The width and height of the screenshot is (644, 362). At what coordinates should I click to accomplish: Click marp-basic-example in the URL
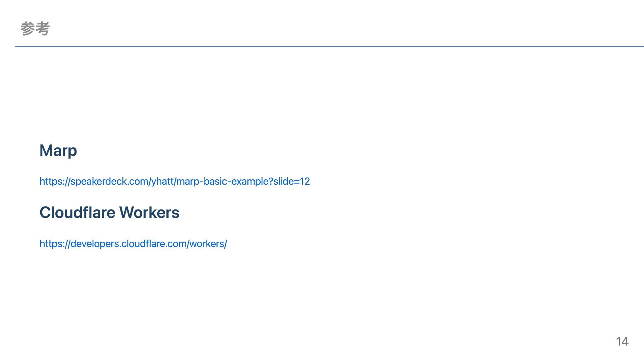(x=222, y=181)
